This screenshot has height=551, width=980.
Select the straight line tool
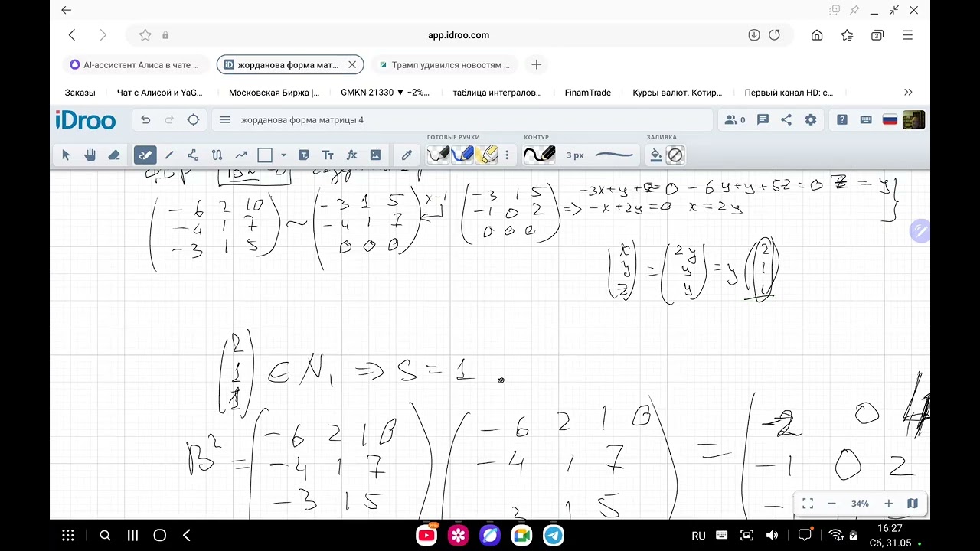click(169, 155)
